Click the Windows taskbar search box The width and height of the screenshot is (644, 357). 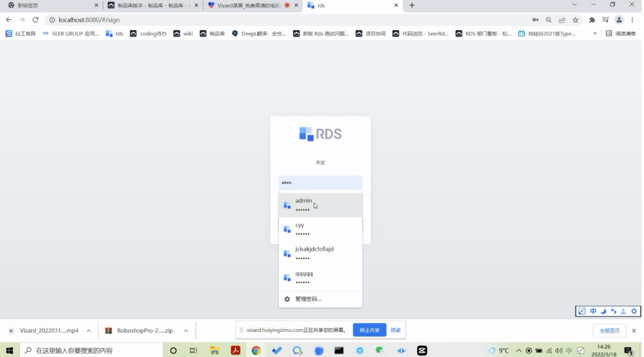[x=91, y=350]
